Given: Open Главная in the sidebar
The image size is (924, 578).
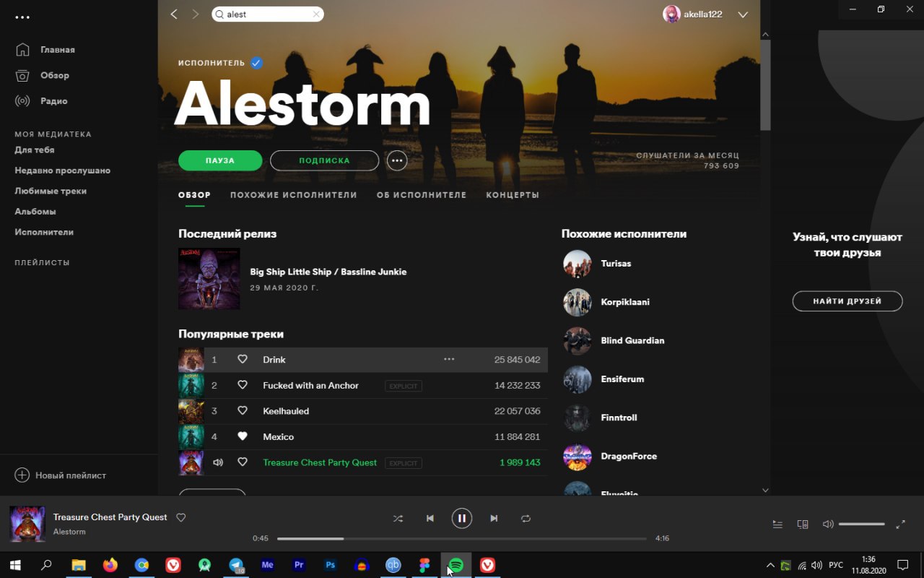Looking at the screenshot, I should [x=58, y=50].
